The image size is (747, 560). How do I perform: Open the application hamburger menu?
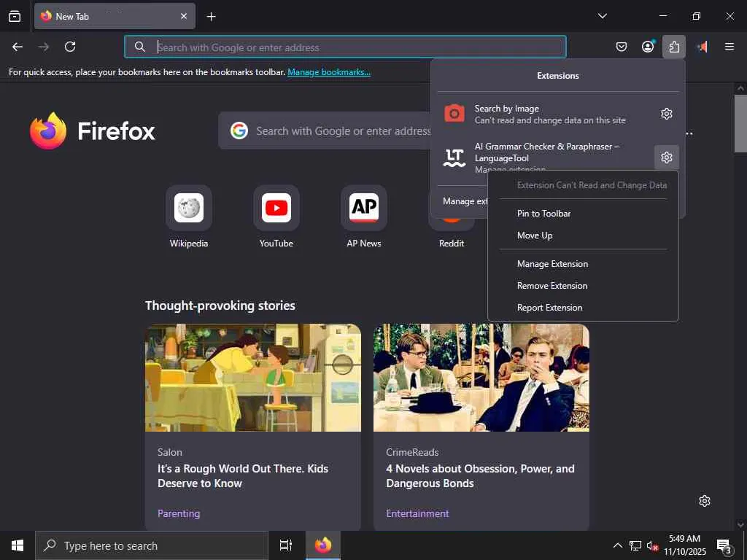729,47
